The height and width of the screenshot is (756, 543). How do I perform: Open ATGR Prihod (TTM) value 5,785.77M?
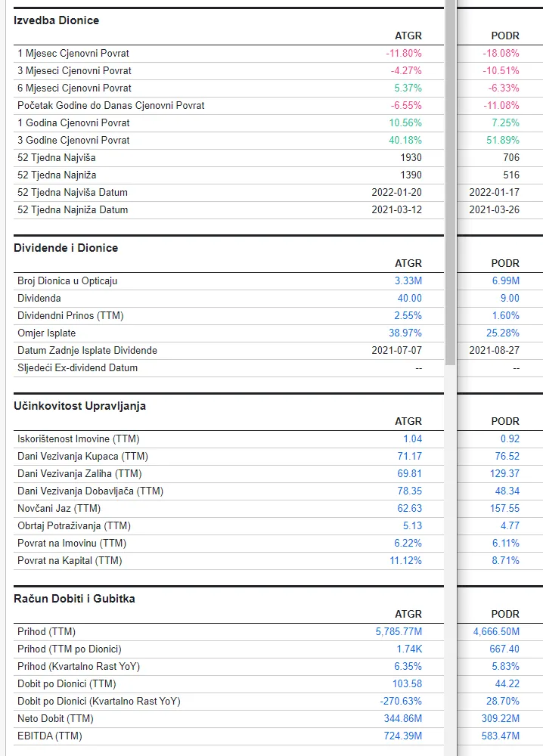(399, 632)
